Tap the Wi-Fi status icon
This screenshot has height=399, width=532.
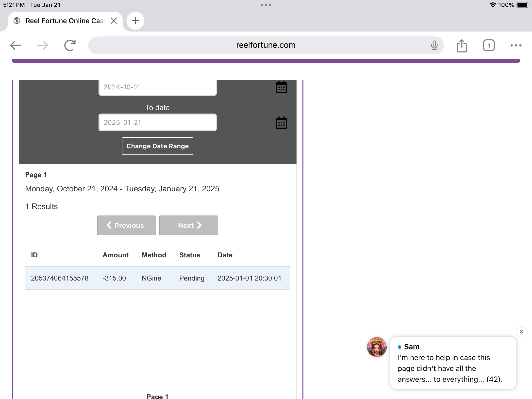click(x=493, y=5)
